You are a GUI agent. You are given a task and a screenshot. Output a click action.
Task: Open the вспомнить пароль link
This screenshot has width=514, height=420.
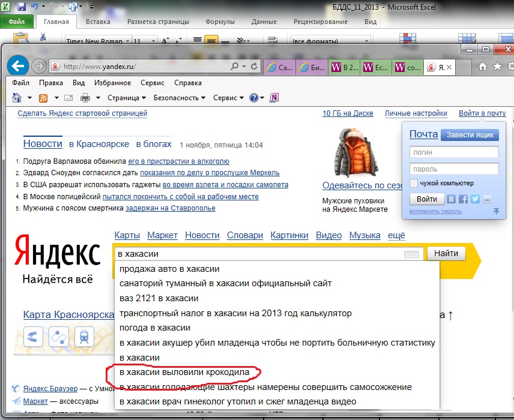[435, 211]
